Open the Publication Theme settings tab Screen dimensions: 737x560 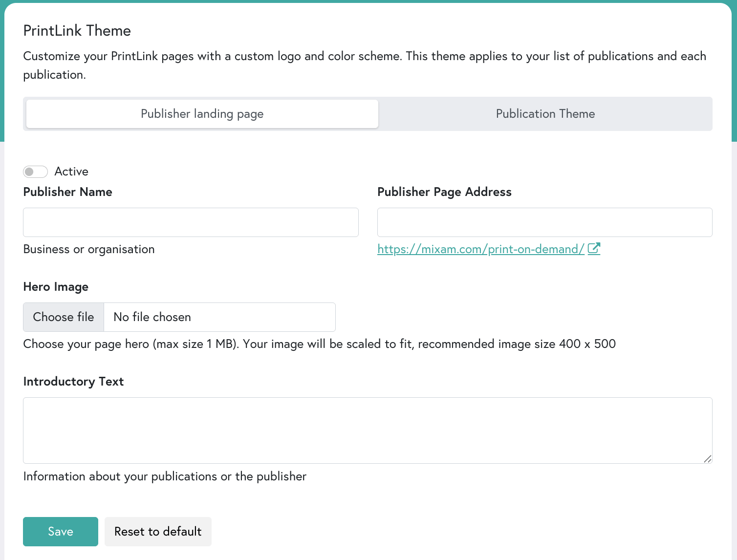(x=545, y=113)
